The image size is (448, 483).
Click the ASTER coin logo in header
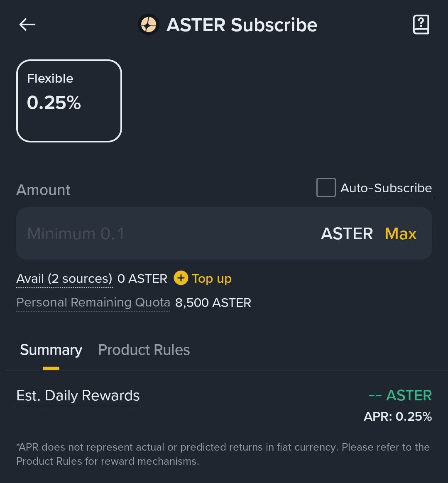pyautogui.click(x=149, y=25)
